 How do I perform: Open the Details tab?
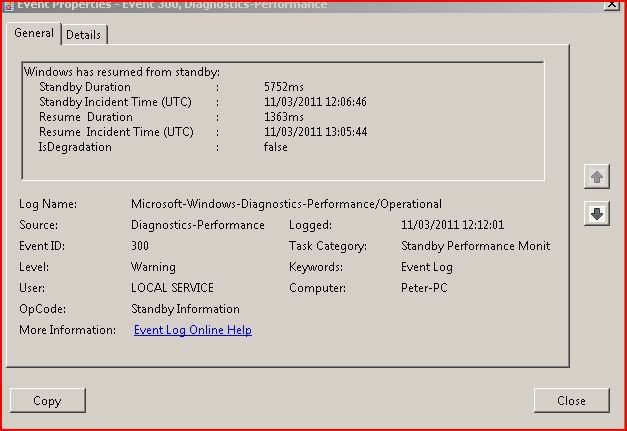click(x=84, y=35)
